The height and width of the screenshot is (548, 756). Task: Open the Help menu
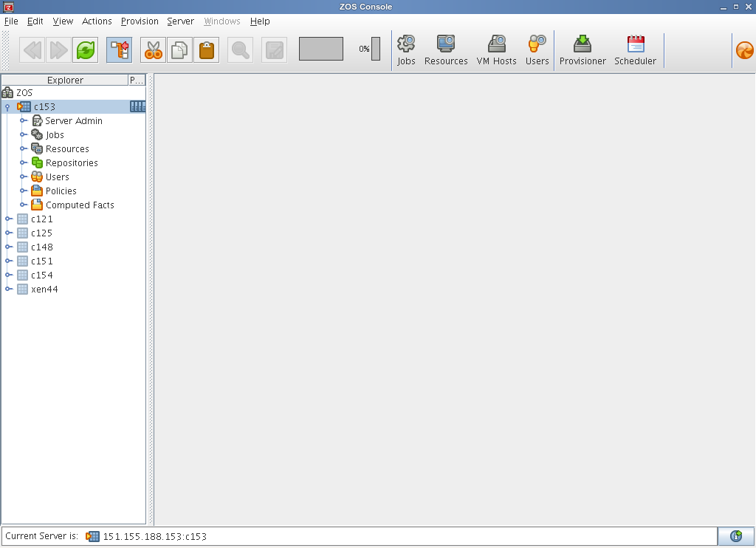(x=260, y=21)
